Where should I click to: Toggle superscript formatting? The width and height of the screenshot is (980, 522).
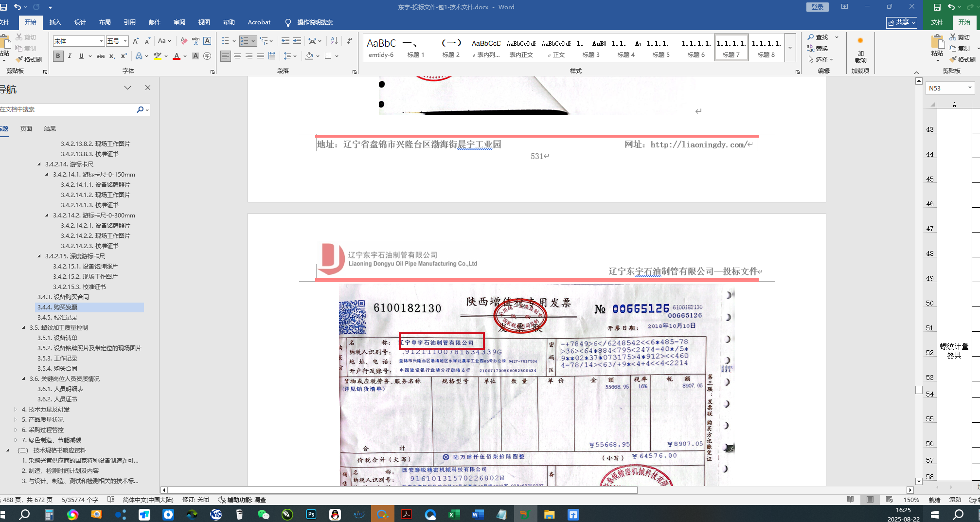click(124, 56)
